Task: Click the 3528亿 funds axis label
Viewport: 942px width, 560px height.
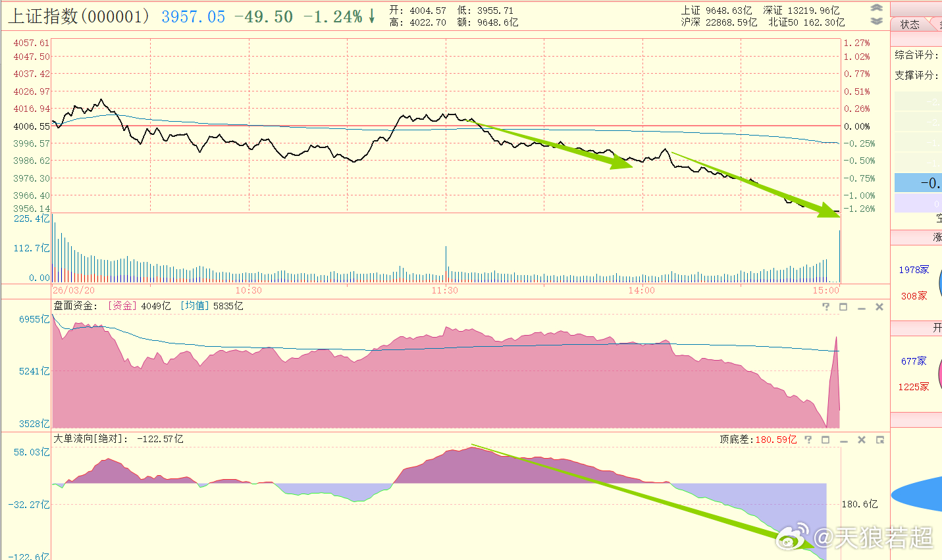Action: click(34, 424)
